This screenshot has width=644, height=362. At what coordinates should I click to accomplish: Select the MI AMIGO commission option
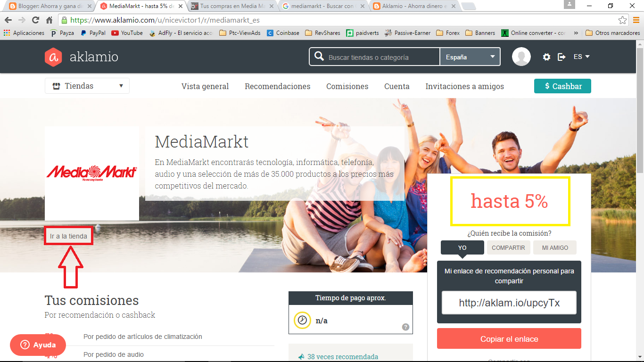555,247
